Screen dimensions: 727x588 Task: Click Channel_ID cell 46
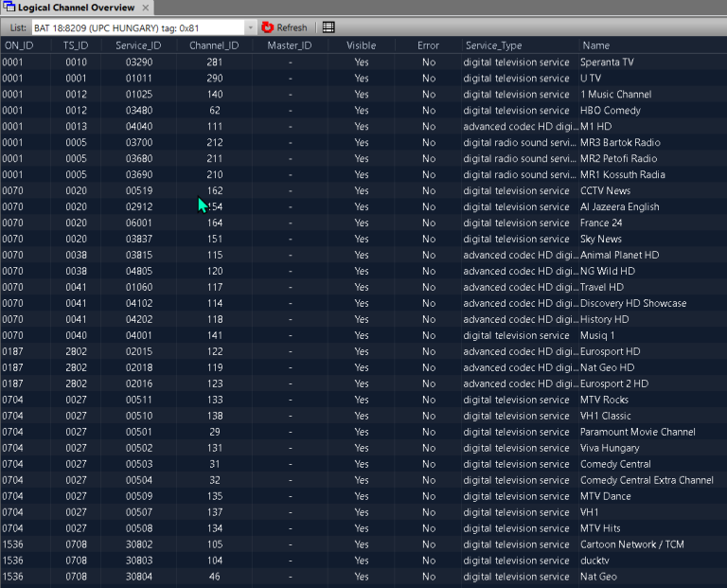click(214, 577)
